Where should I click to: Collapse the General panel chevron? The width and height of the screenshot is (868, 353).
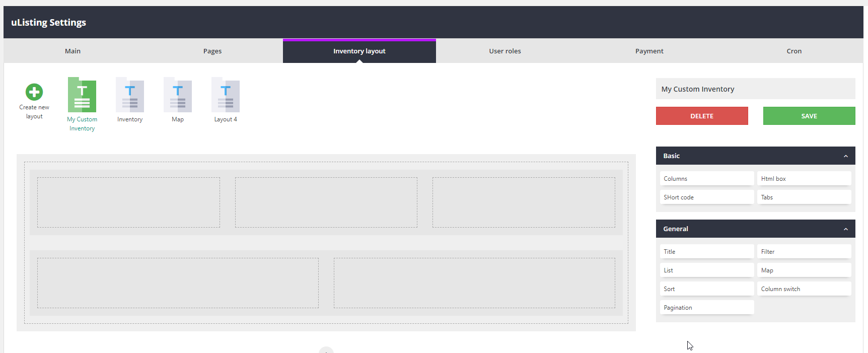845,229
